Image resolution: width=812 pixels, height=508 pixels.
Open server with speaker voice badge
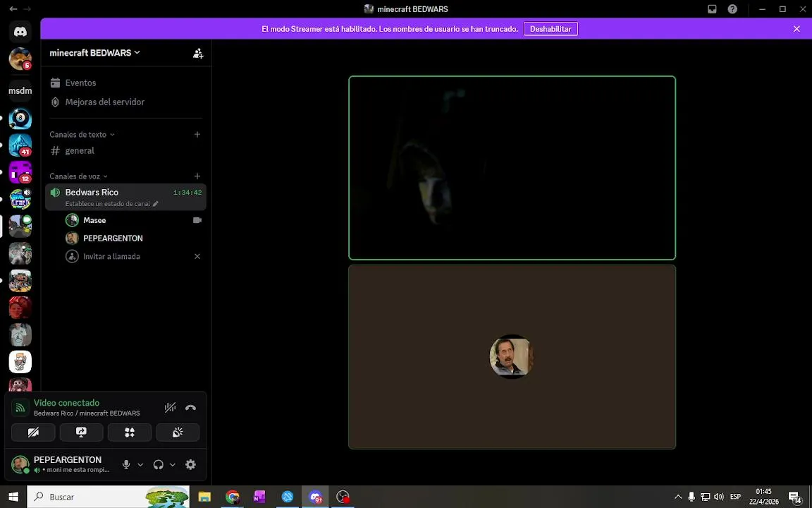point(20,199)
